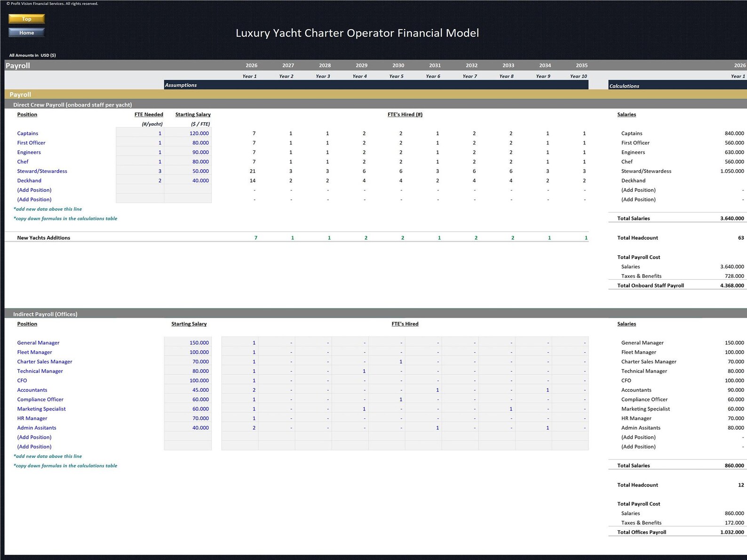Select Admin Assitants 2026 hired cell
Viewport: 747px width, 560px height.
pos(240,427)
